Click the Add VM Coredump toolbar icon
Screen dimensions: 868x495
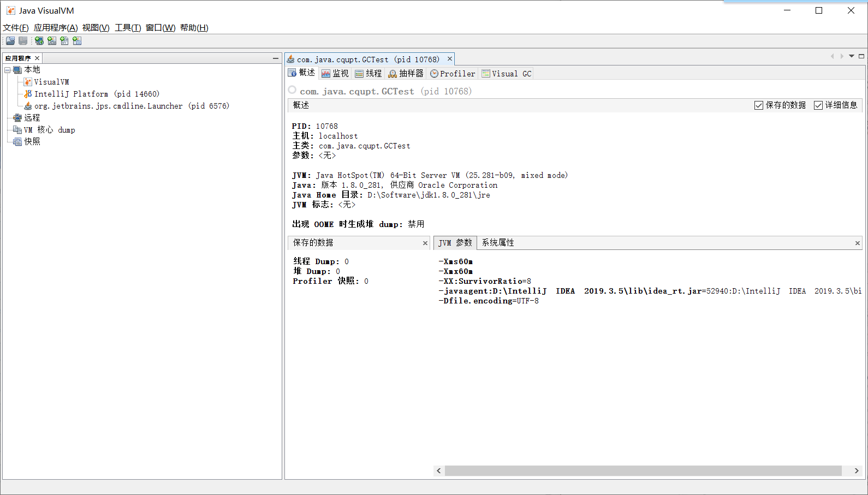click(64, 41)
